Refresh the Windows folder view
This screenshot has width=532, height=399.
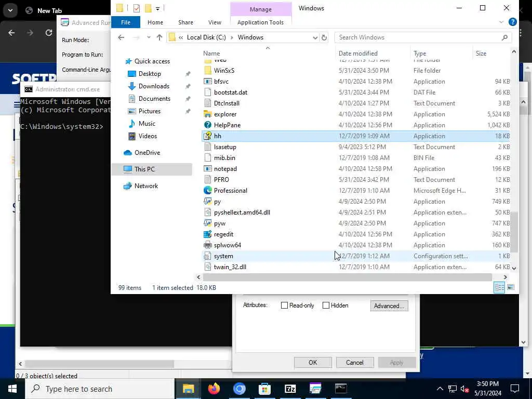point(324,37)
